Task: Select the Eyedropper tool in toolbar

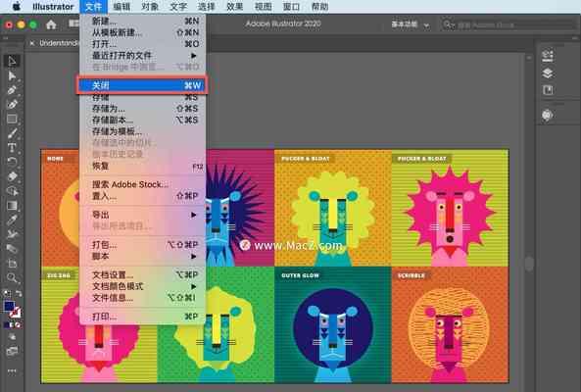Action: (x=12, y=220)
